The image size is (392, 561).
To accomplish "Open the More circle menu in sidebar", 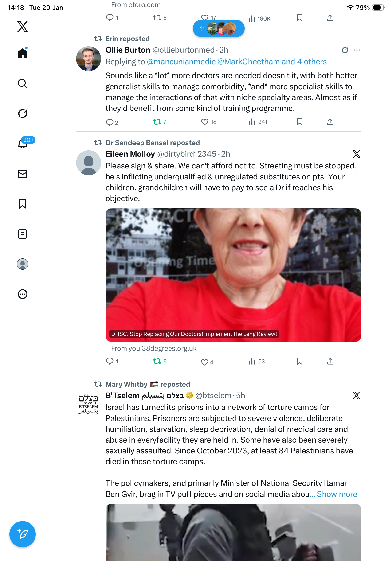I will point(23,294).
